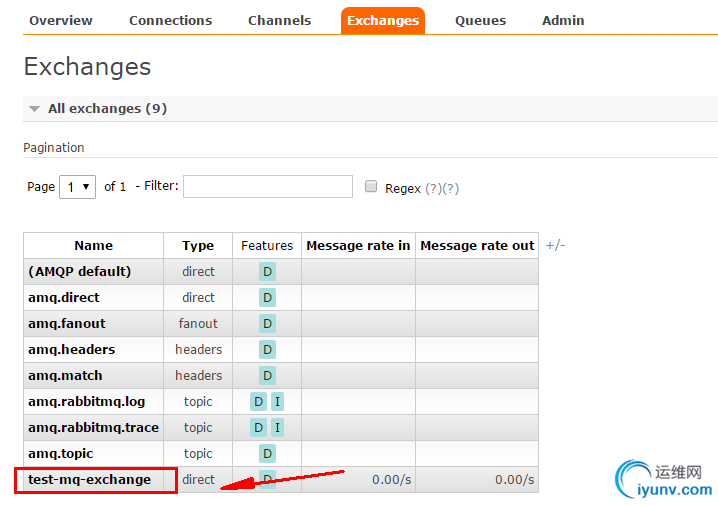This screenshot has height=506, width=718.
Task: Enable the Regex filter checkbox
Action: point(371,187)
